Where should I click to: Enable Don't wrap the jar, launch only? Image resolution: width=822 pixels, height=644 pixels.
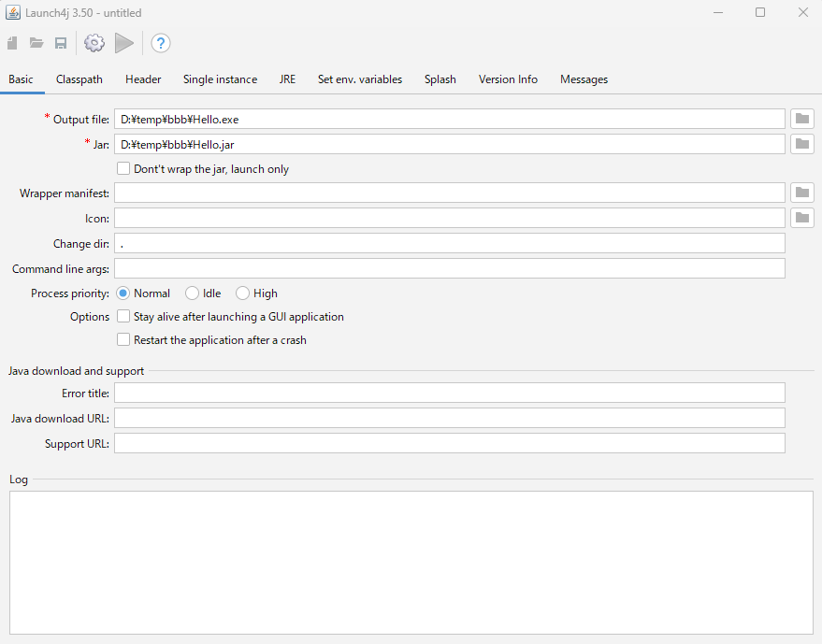click(x=123, y=168)
